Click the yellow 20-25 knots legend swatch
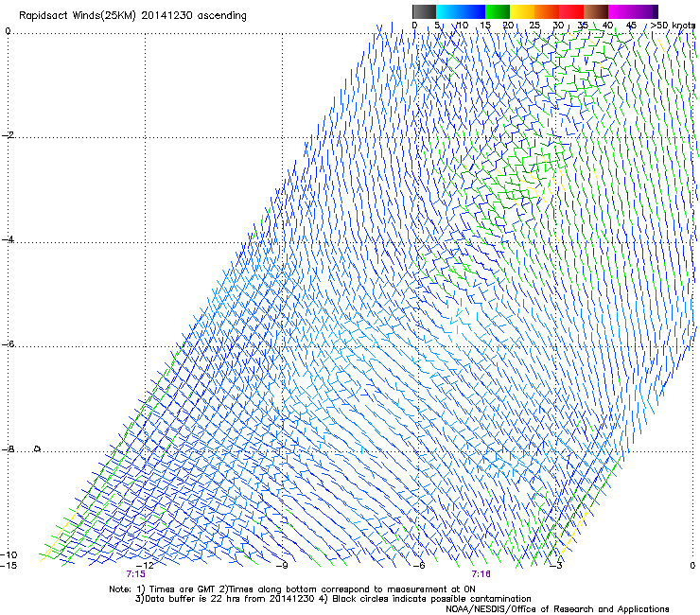 (x=522, y=11)
